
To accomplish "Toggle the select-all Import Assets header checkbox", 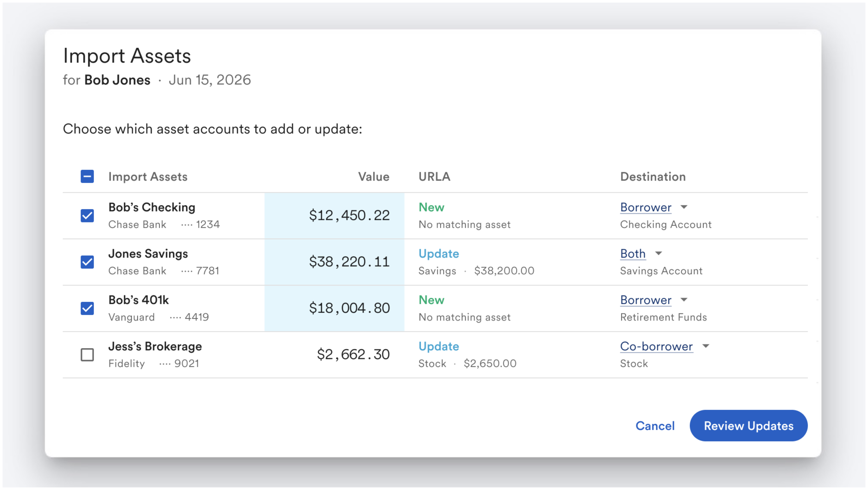I will pos(87,176).
